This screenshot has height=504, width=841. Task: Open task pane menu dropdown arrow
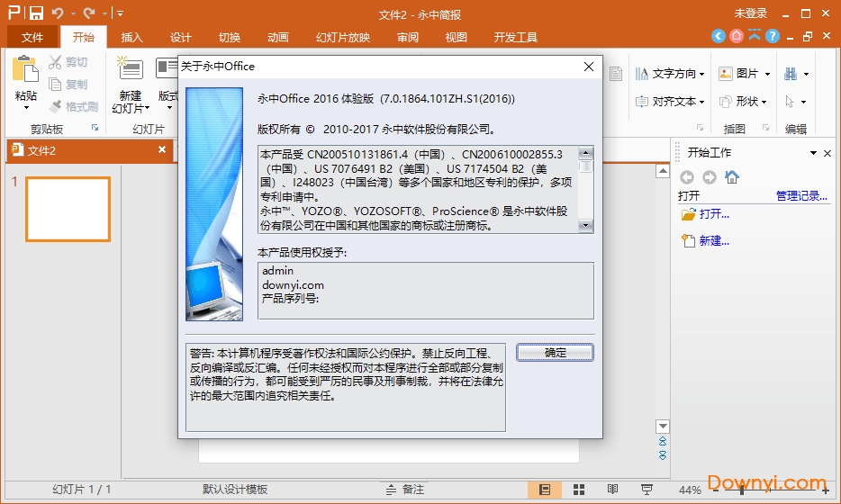pyautogui.click(x=813, y=153)
